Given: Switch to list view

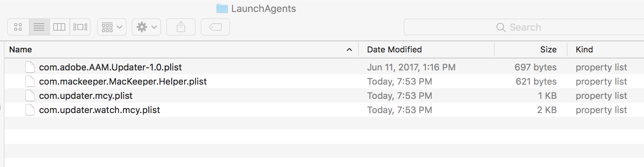Looking at the screenshot, I should (x=39, y=27).
